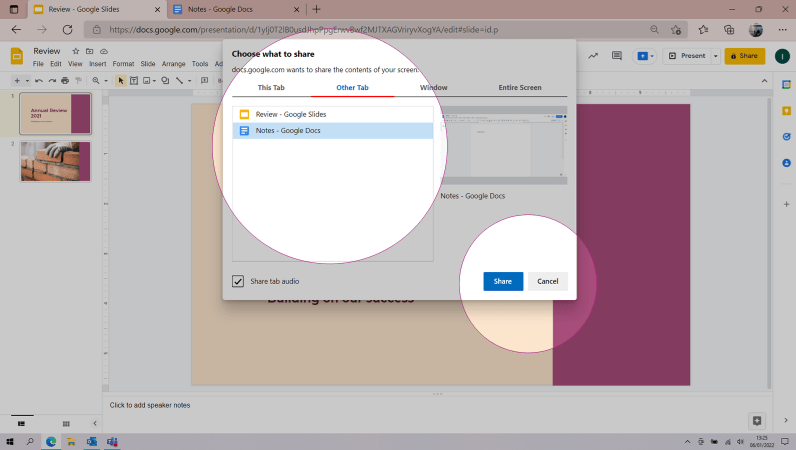Screen dimensions: 796x450
Task: Collapse the menus with the up chevron
Action: coord(765,81)
